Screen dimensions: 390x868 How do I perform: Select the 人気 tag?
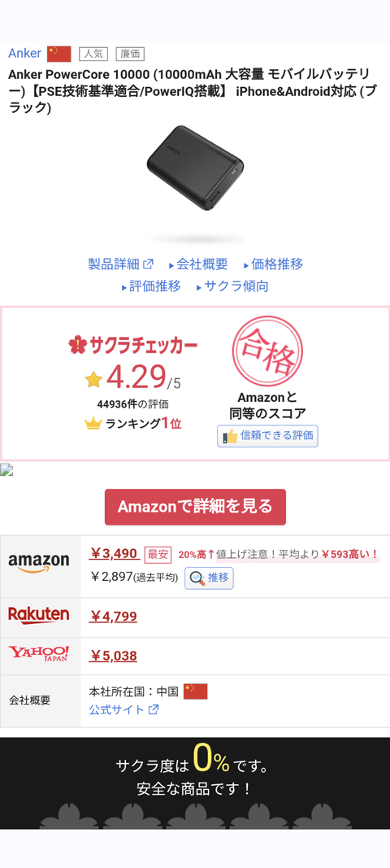93,54
